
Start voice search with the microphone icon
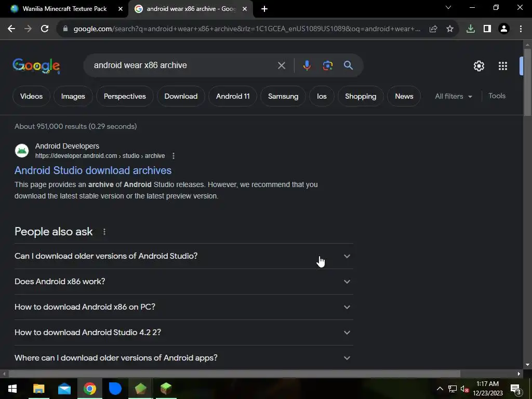pos(307,65)
